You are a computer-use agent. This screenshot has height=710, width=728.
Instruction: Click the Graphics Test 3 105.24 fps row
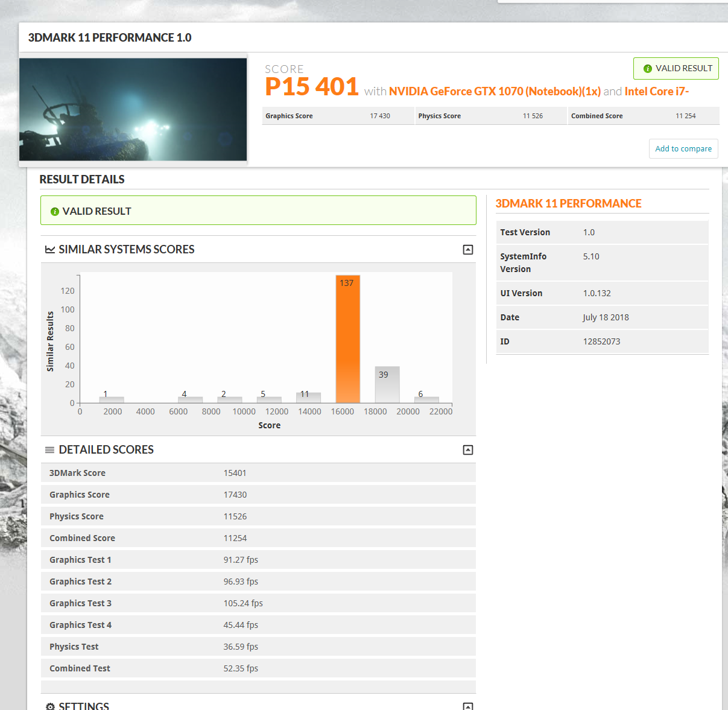258,603
